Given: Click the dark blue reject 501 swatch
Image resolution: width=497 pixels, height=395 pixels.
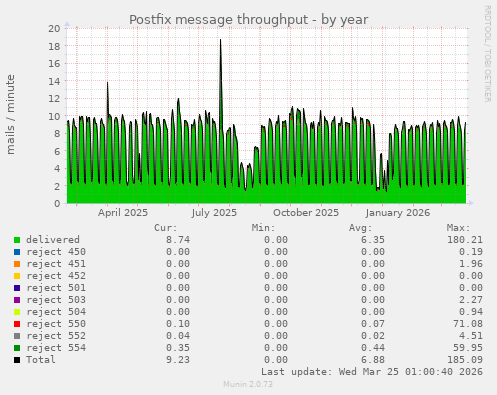Looking at the screenshot, I should tap(17, 288).
